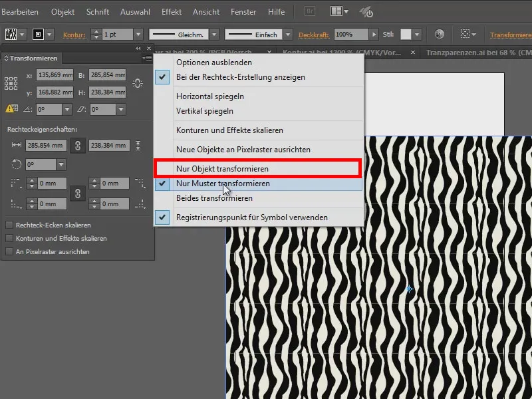Toggle constrain width and height proportions link

point(138,83)
